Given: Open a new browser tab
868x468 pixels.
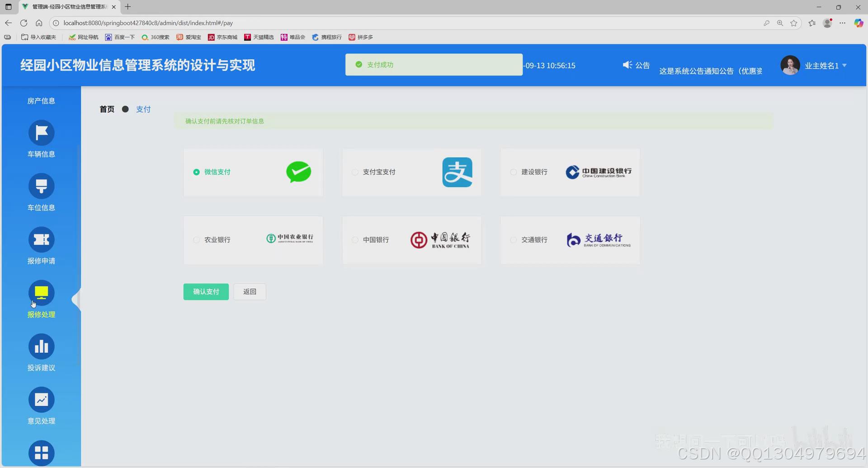Looking at the screenshot, I should click(x=128, y=7).
